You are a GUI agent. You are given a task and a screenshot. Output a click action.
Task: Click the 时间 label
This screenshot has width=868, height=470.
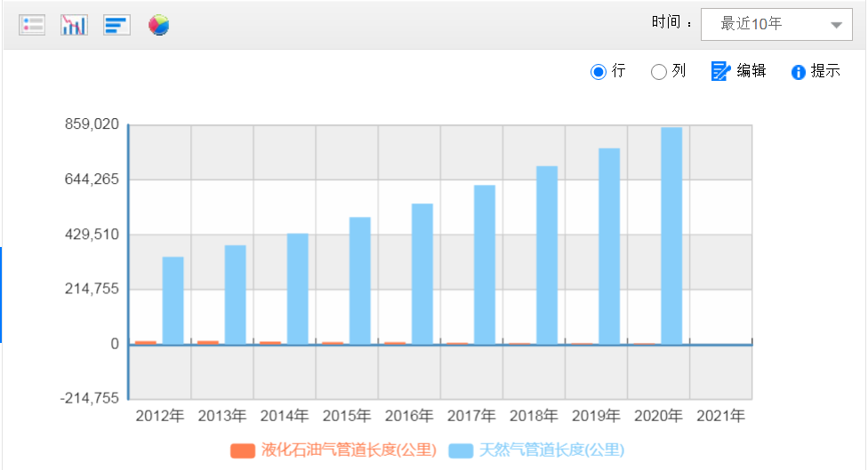tap(666, 22)
